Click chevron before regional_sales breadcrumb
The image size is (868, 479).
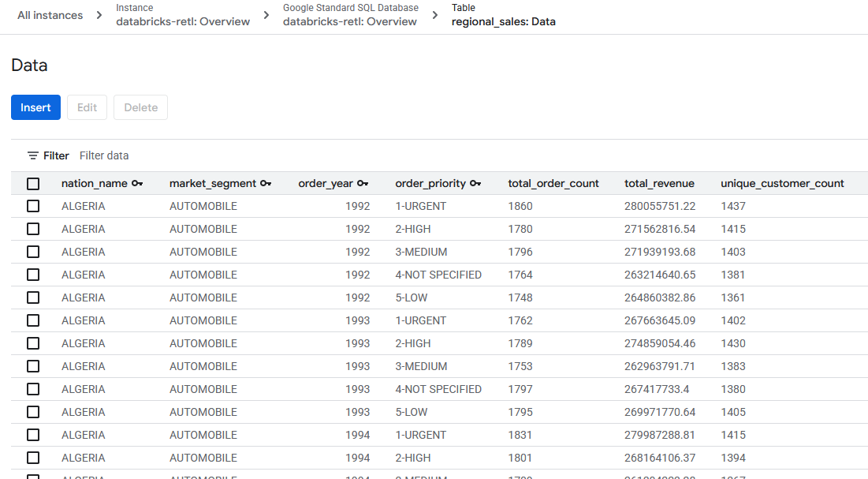coord(434,15)
